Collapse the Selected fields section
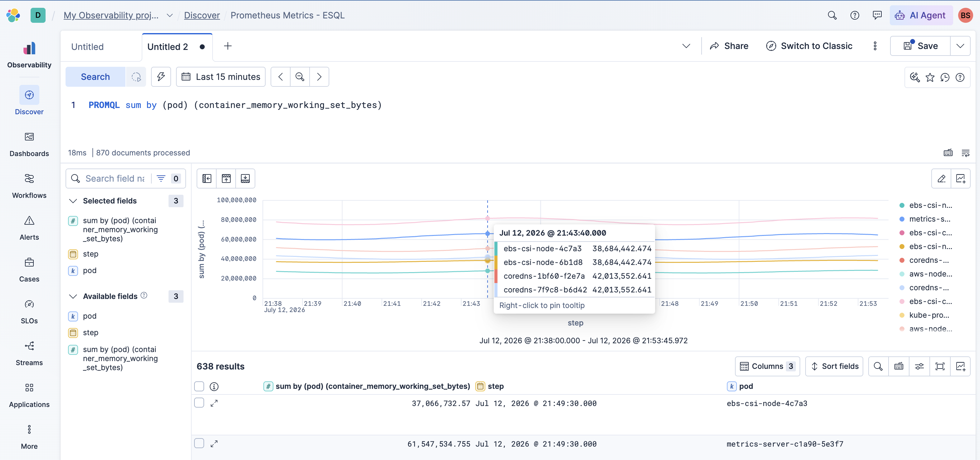The width and height of the screenshot is (980, 460). (x=73, y=201)
